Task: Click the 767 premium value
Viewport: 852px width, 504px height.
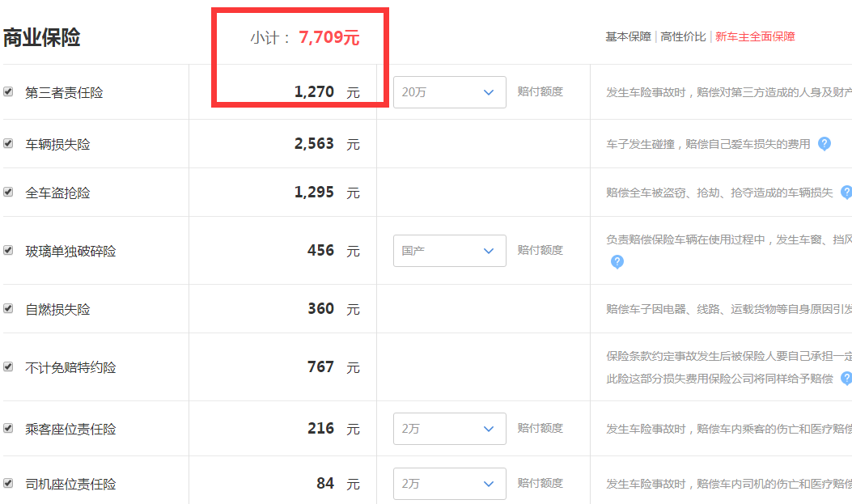Action: [320, 367]
